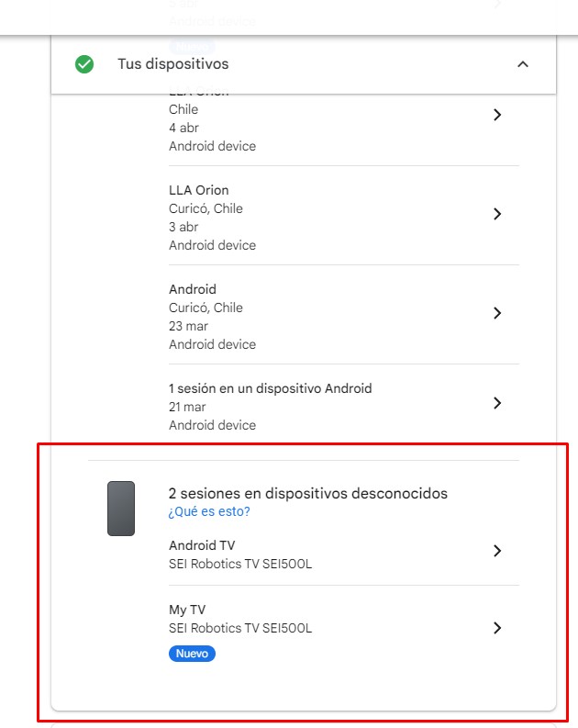Open the Android TV device name
This screenshot has height=728, width=578.
(x=202, y=545)
